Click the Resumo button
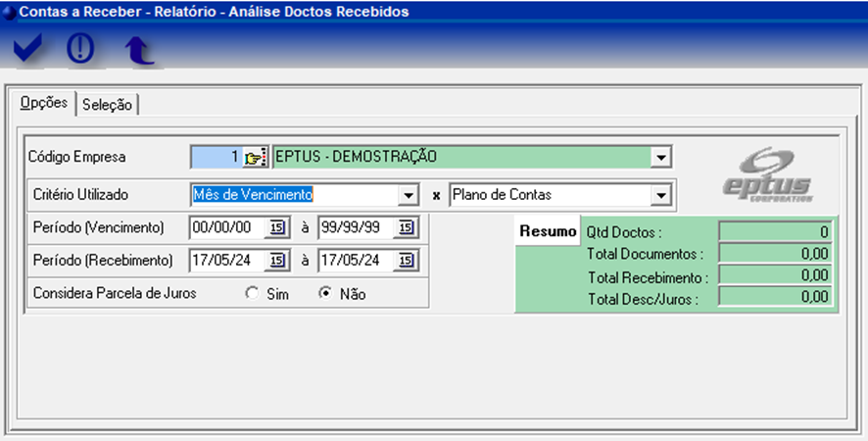Screen dimensions: 868x441 548,232
